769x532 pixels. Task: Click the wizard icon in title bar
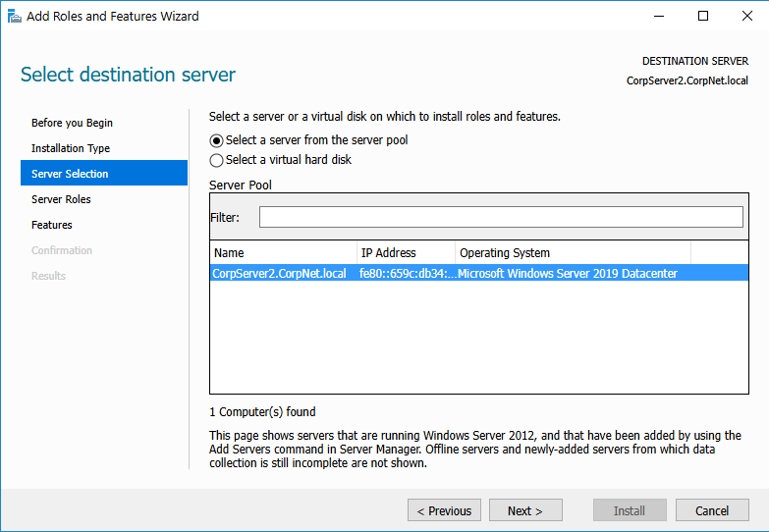click(x=14, y=16)
